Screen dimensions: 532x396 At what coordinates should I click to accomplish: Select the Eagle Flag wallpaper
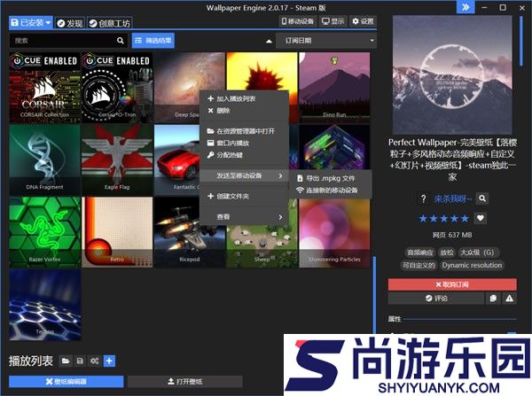point(117,159)
